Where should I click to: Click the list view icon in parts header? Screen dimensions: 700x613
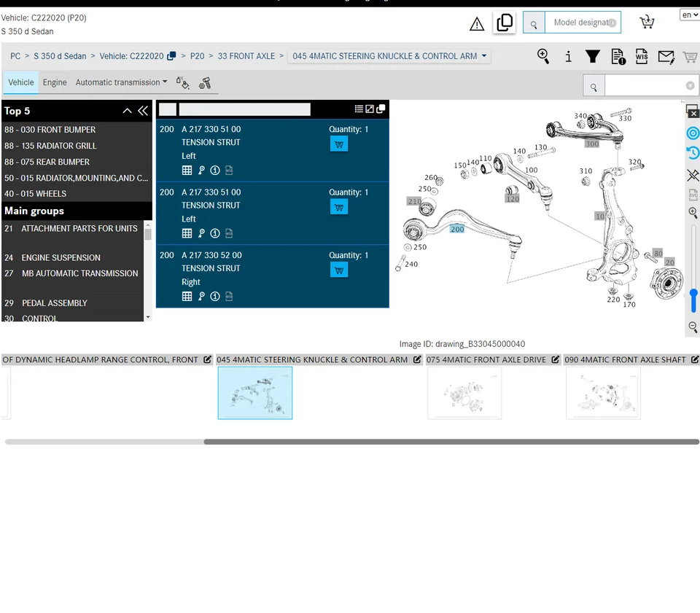pyautogui.click(x=359, y=109)
